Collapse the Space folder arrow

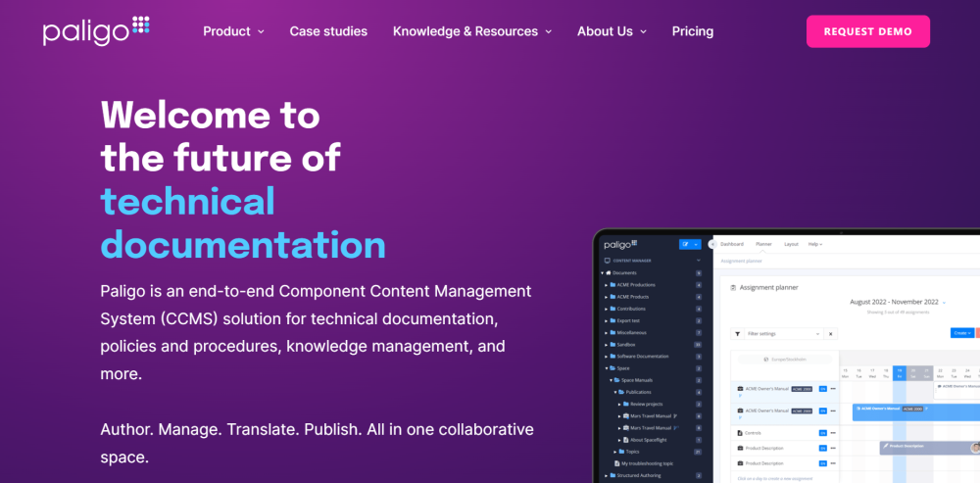pos(607,368)
